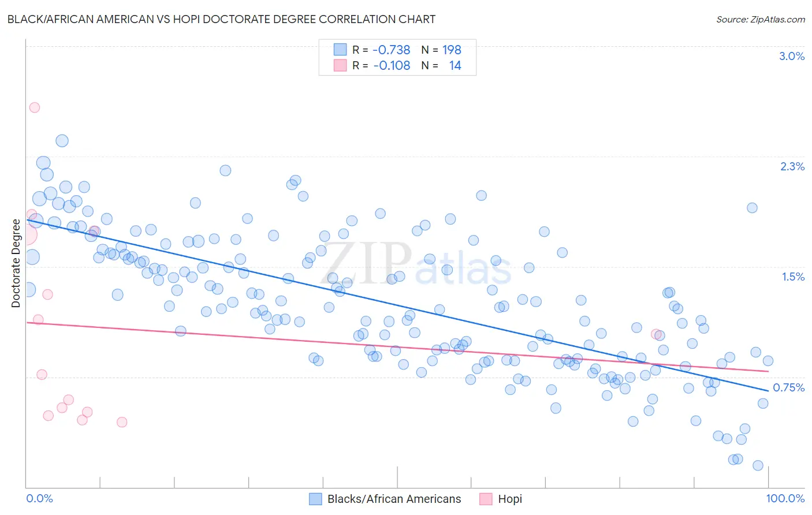812x515 pixels.
Task: Click the R = -0.108 correlation value
Action: pos(381,65)
